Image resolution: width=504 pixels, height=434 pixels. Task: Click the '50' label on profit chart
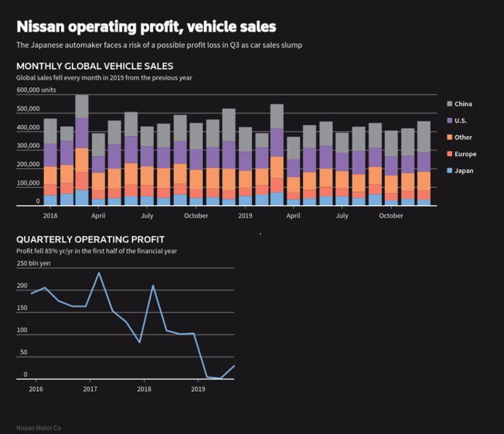(24, 352)
